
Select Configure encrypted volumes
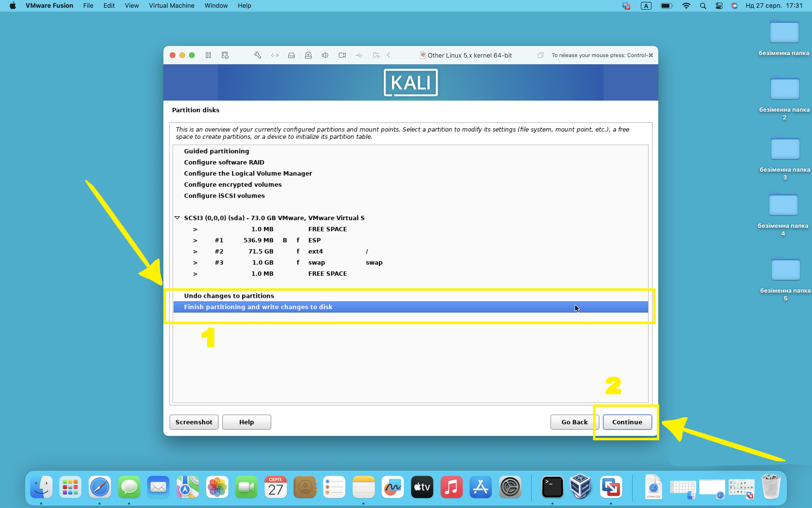pyautogui.click(x=410, y=184)
